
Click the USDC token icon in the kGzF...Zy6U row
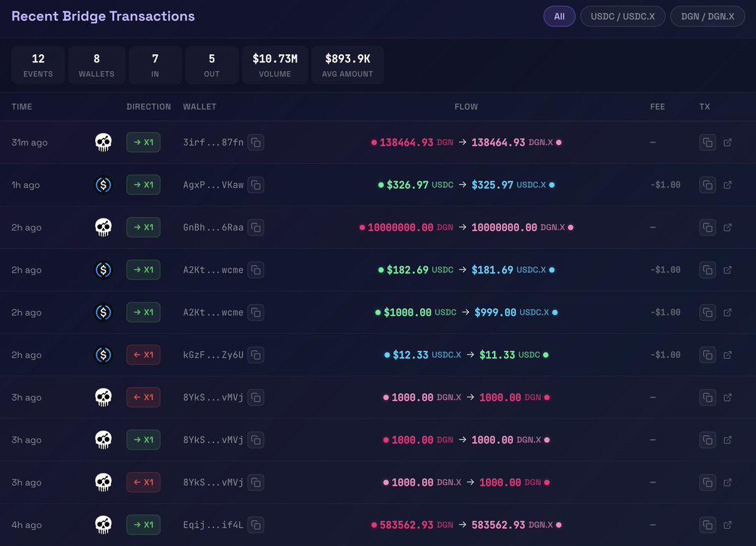tap(103, 355)
